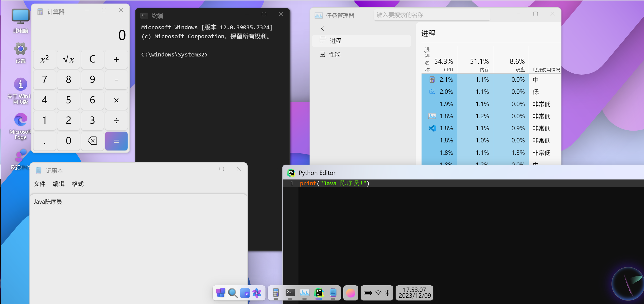Viewport: 644px width, 304px height.
Task: Click line number 1 in the editor gutter
Action: pos(292,183)
